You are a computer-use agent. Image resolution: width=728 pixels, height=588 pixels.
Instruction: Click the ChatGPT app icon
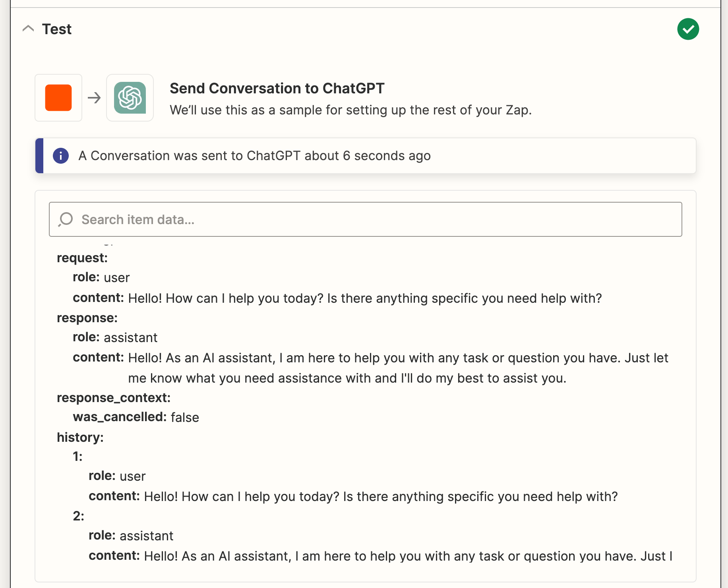[x=130, y=98]
